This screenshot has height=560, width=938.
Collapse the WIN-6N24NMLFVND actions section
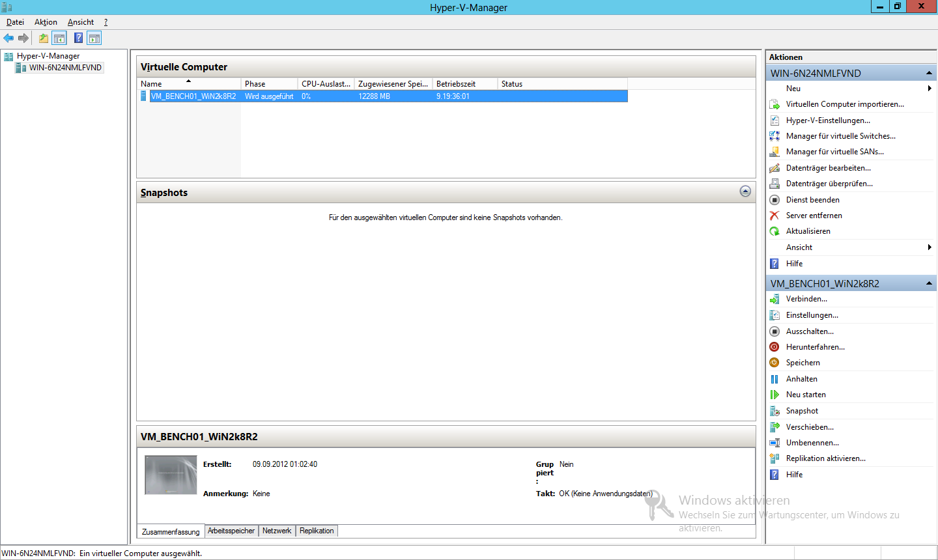929,73
